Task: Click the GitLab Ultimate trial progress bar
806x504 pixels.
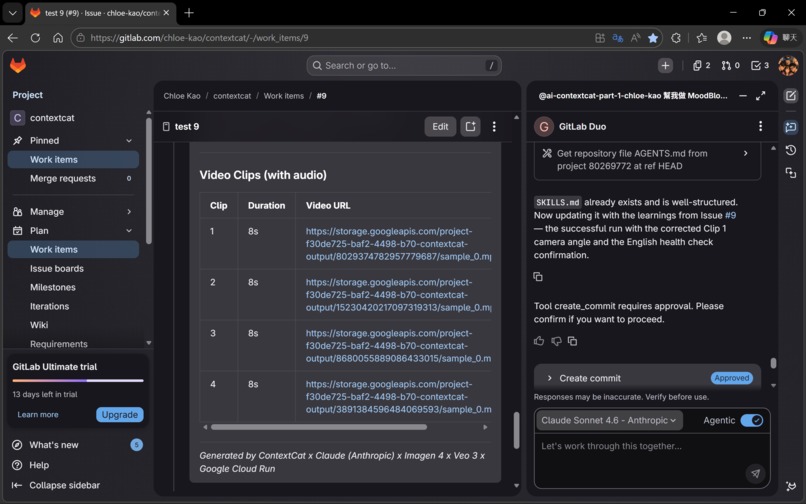Action: (x=78, y=381)
